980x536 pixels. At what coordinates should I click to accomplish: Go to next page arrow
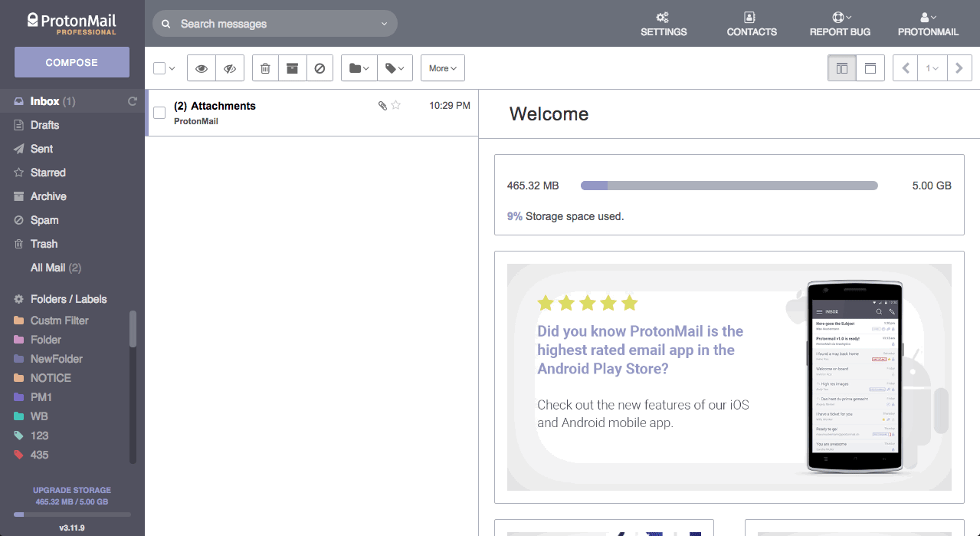coord(959,68)
